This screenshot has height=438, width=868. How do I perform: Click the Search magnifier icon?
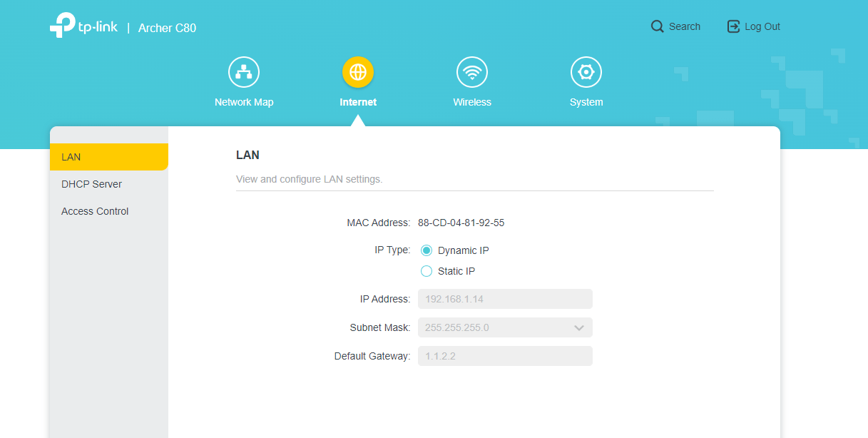click(657, 26)
